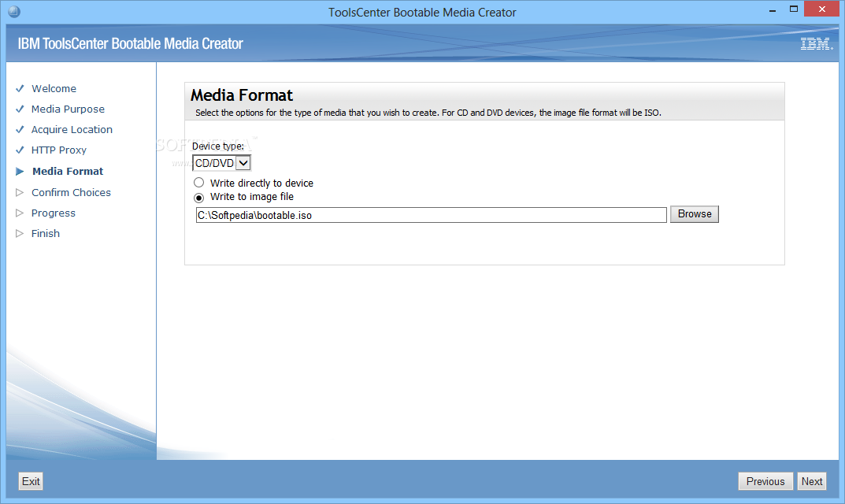Click the IBM logo in the header
Screen dimensions: 845x504
point(817,44)
